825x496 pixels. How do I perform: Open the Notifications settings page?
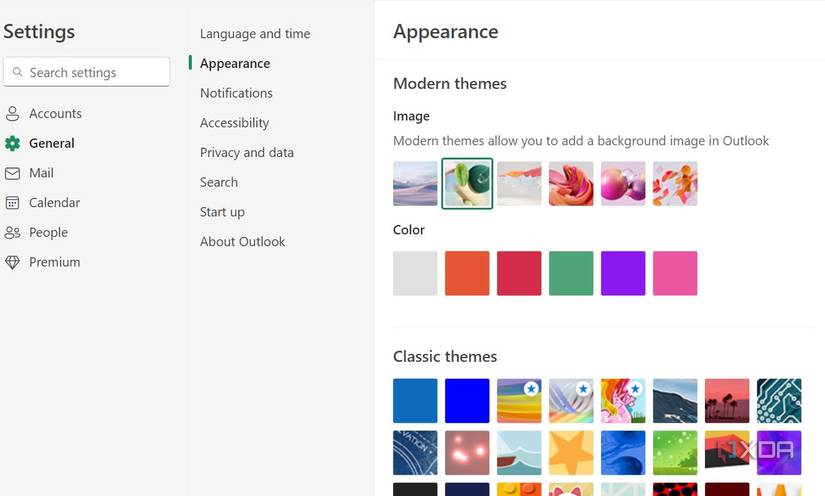[236, 93]
